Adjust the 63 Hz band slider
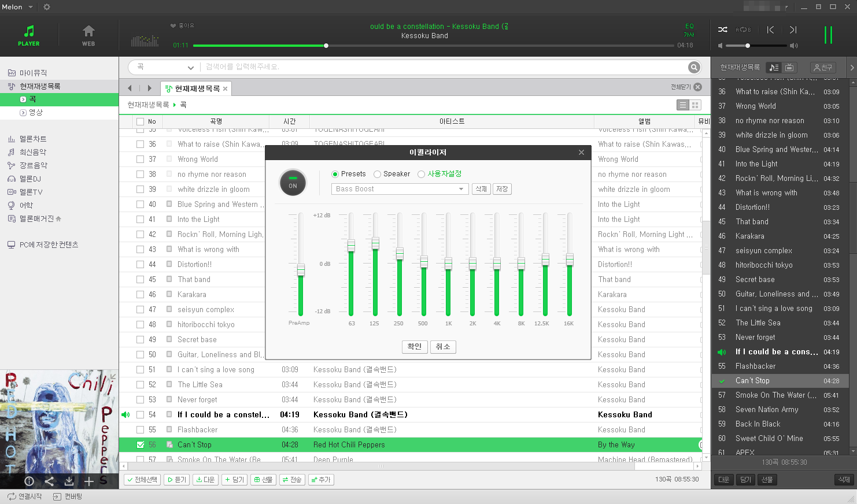Image resolution: width=857 pixels, height=504 pixels. point(351,246)
